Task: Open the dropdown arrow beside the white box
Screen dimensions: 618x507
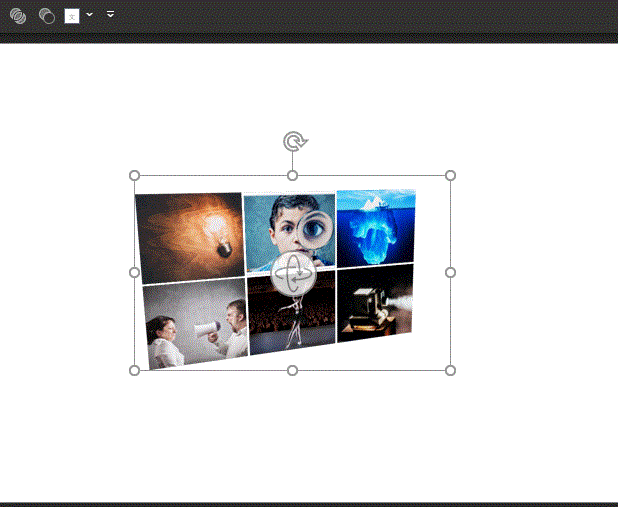Action: click(89, 15)
